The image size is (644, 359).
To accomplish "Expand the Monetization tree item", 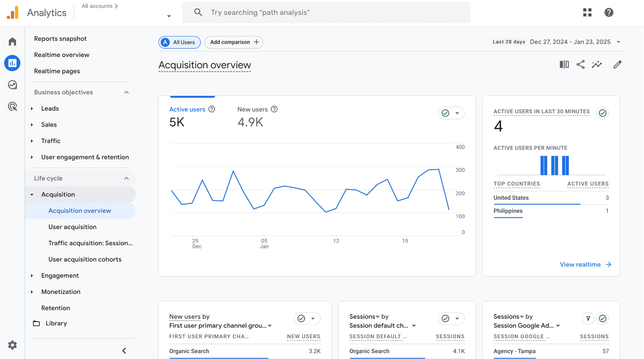I will [x=32, y=292].
